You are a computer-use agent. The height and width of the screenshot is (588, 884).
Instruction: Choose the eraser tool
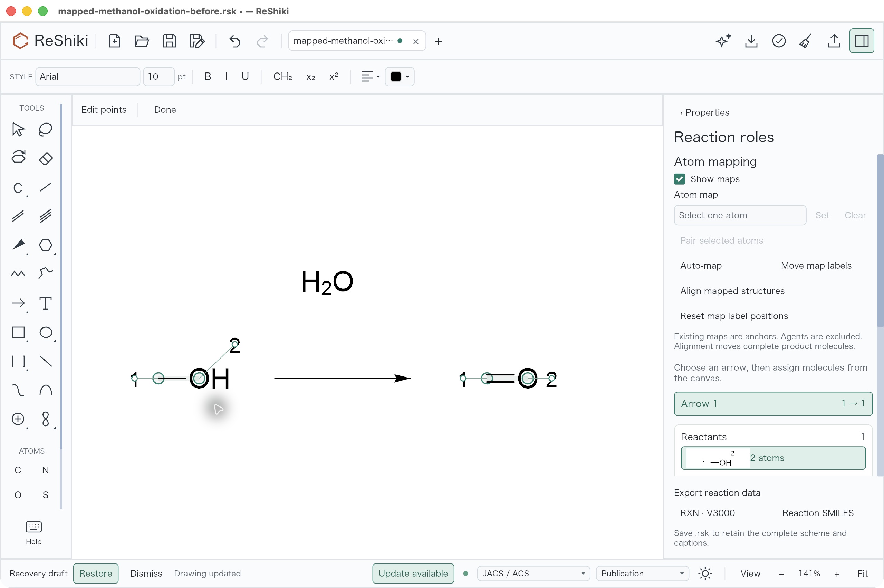[x=45, y=158]
